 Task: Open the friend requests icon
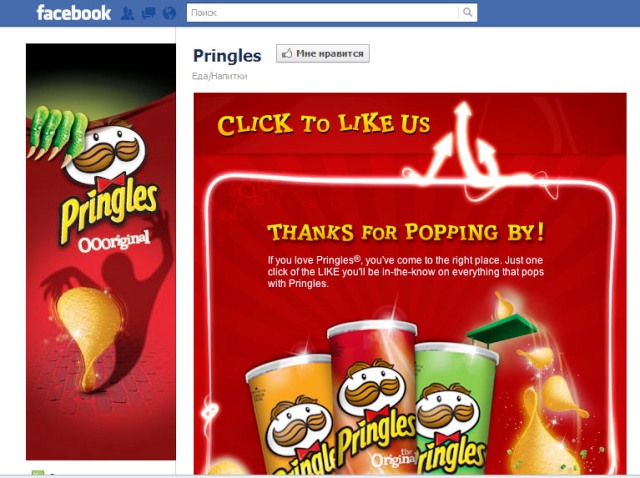click(x=128, y=13)
